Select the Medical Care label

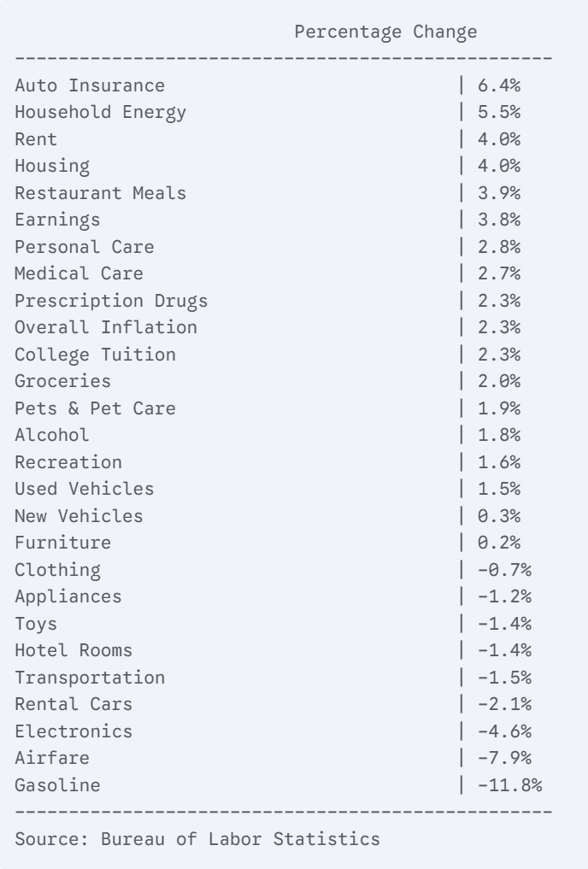pos(79,273)
